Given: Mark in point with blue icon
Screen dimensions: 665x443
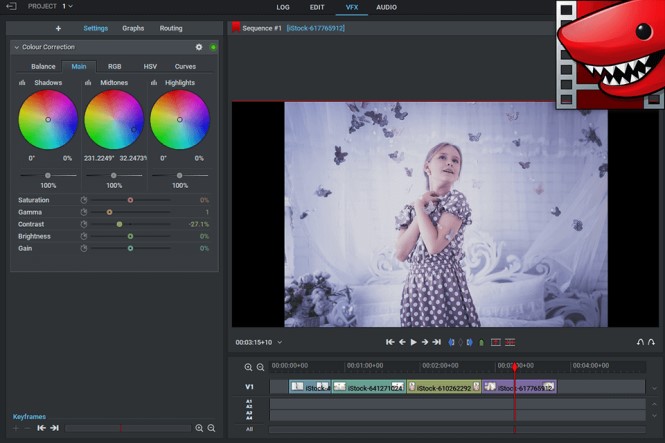Looking at the screenshot, I should [451, 342].
